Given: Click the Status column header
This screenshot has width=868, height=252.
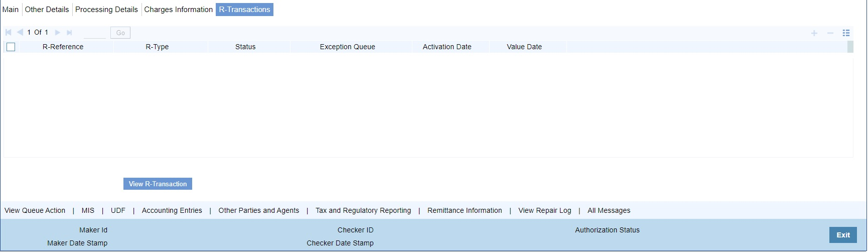Looking at the screenshot, I should coord(245,47).
